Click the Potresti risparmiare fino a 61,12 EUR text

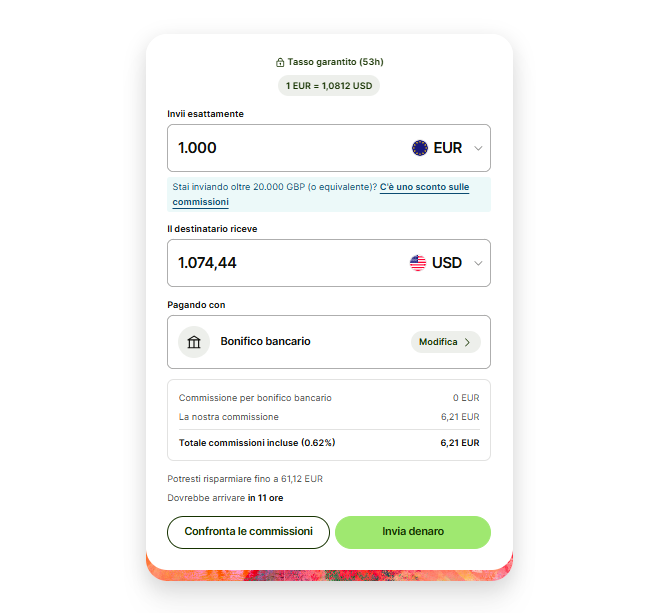click(245, 479)
